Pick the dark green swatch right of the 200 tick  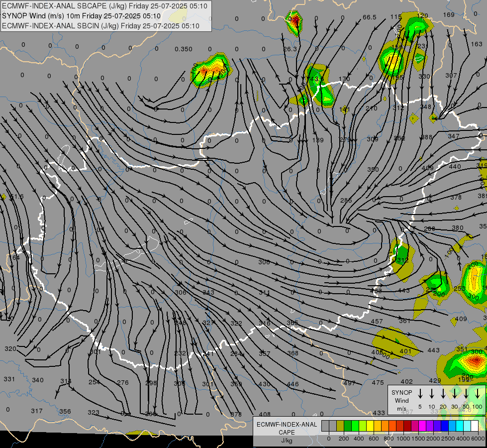point(348,426)
